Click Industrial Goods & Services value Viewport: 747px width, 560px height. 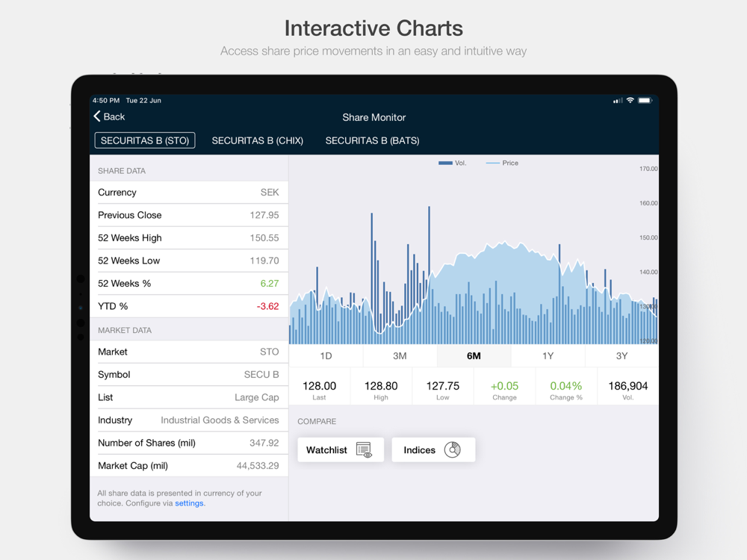[220, 420]
